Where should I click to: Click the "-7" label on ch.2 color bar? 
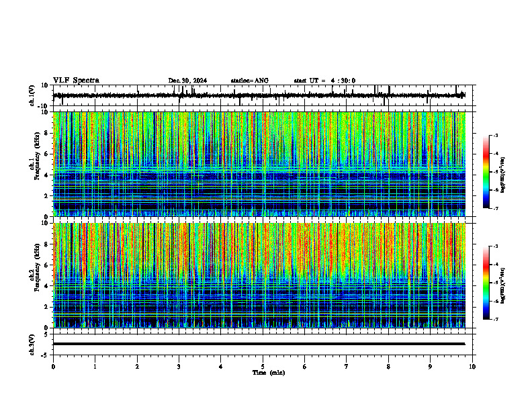[495, 320]
